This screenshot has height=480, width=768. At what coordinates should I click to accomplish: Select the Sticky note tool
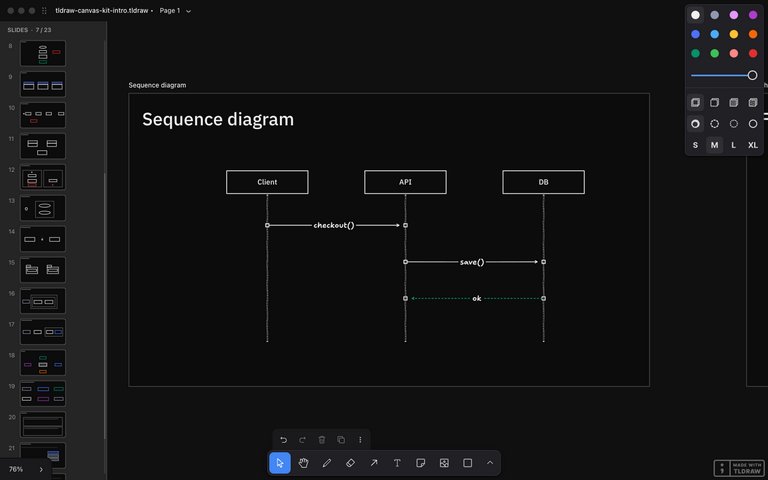420,463
